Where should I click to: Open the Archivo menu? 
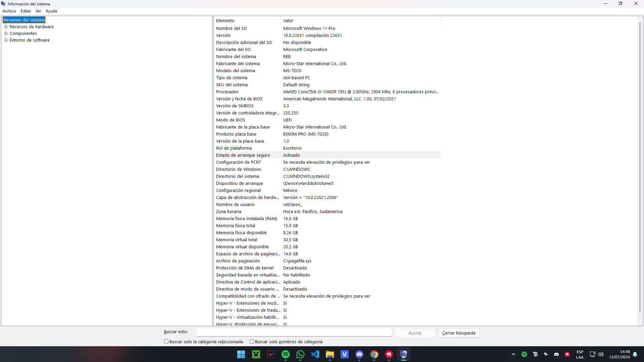(9, 11)
